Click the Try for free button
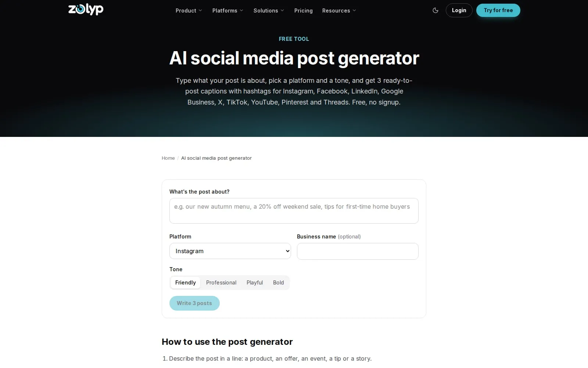588x368 pixels. [498, 10]
